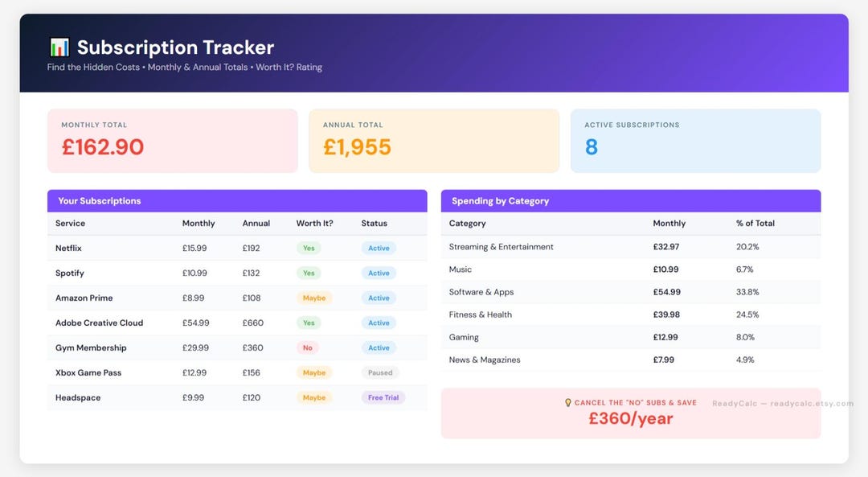
Task: Click Amazon Prime monthly cost £8.99
Action: pyautogui.click(x=193, y=298)
